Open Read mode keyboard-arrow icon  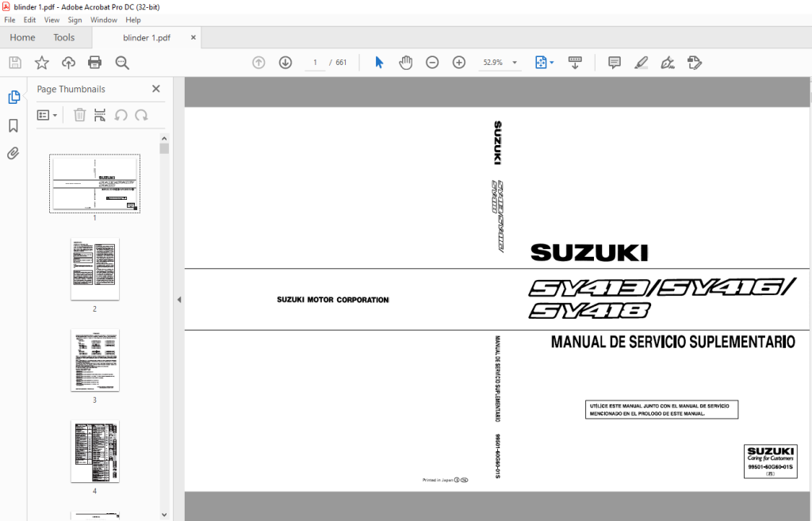tap(575, 63)
